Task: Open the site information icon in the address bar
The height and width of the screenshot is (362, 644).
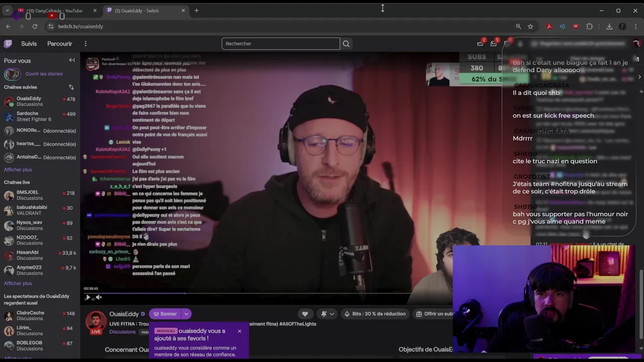Action: click(x=50, y=26)
